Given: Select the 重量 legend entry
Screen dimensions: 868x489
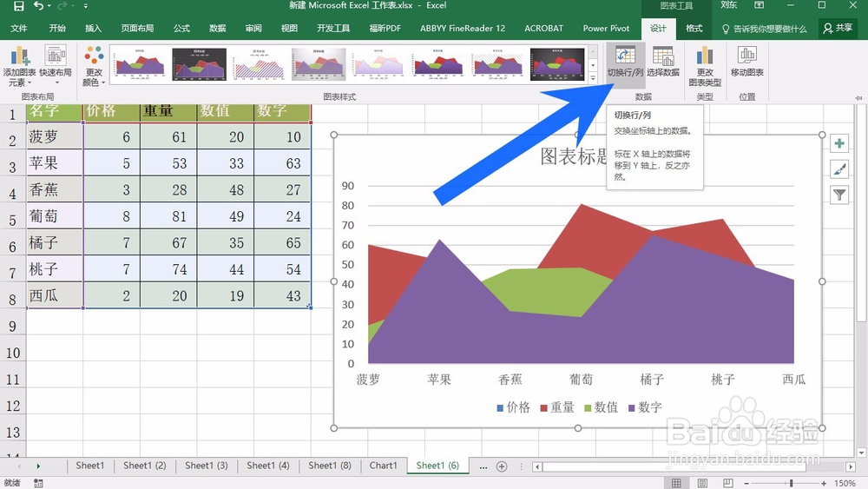Looking at the screenshot, I should 557,407.
